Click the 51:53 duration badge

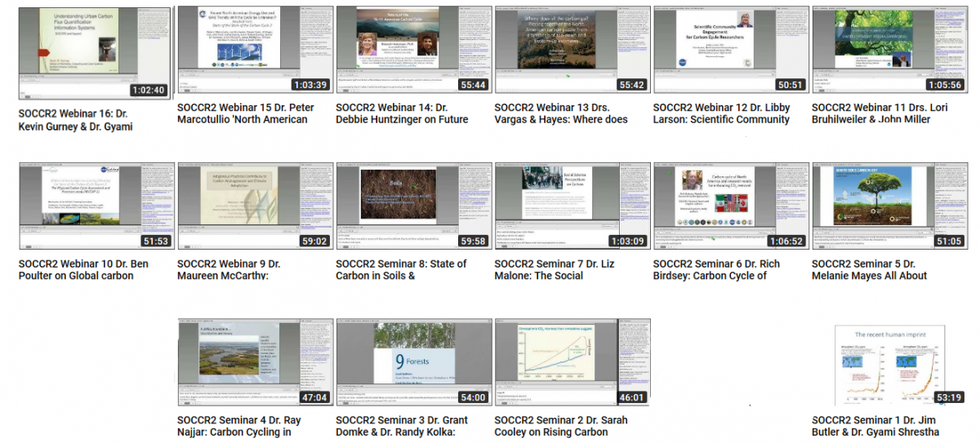click(x=154, y=241)
